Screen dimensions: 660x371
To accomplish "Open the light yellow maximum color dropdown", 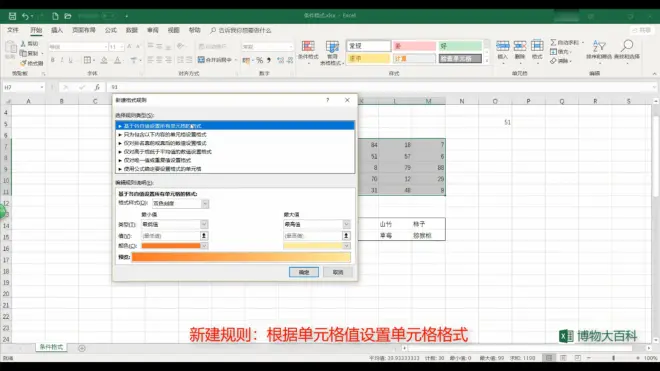I will click(x=346, y=246).
